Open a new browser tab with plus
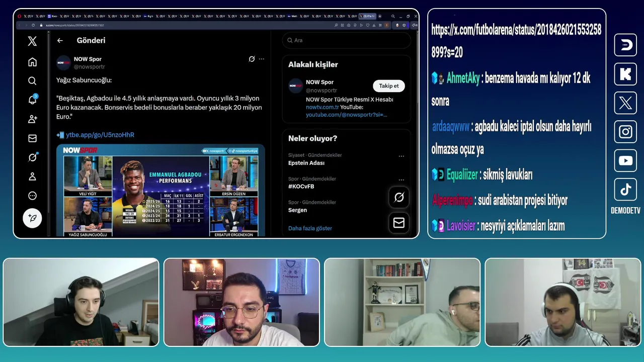Image resolution: width=644 pixels, height=362 pixels. coord(380,16)
